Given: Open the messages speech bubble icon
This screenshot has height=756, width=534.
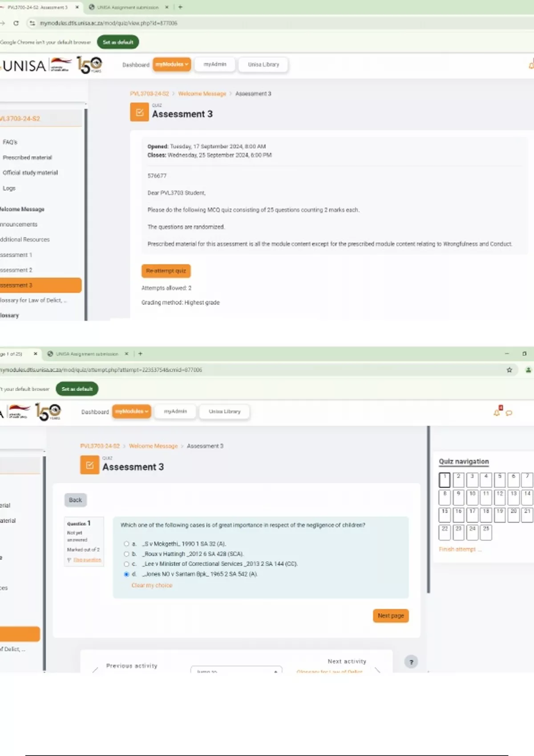Looking at the screenshot, I should (509, 413).
